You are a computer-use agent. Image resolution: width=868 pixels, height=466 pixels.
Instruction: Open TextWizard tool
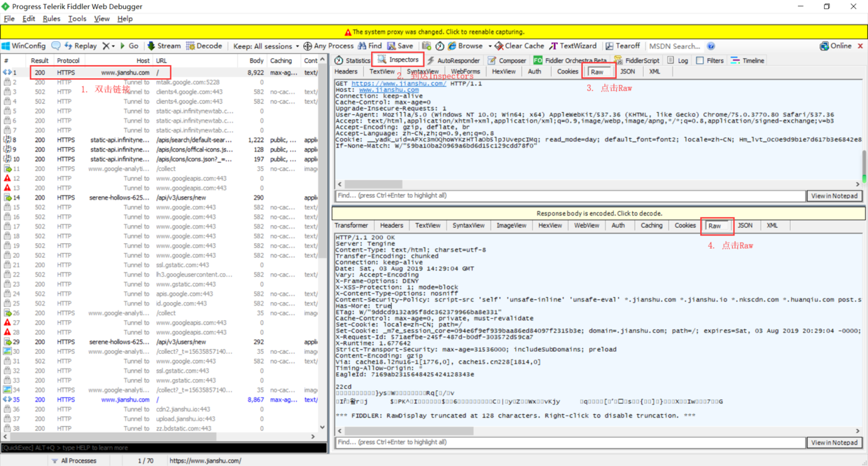tap(573, 46)
